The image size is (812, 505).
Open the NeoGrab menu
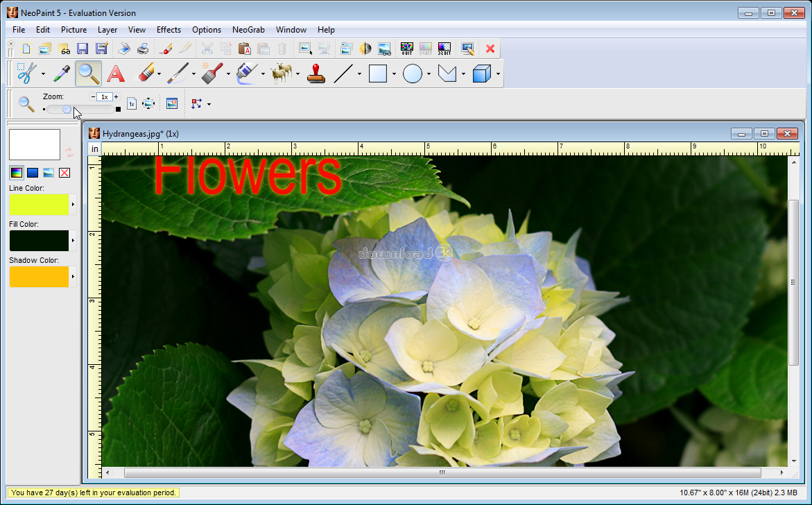click(x=248, y=30)
